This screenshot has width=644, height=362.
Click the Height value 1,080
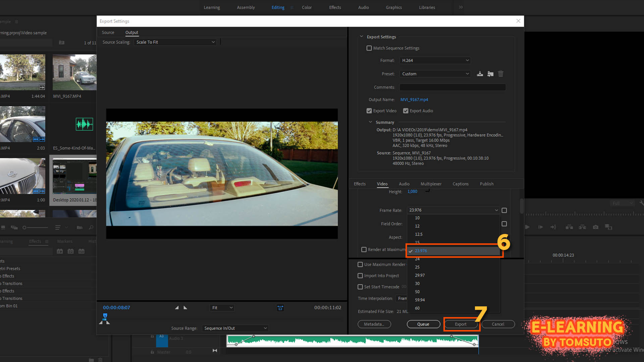pos(412,192)
